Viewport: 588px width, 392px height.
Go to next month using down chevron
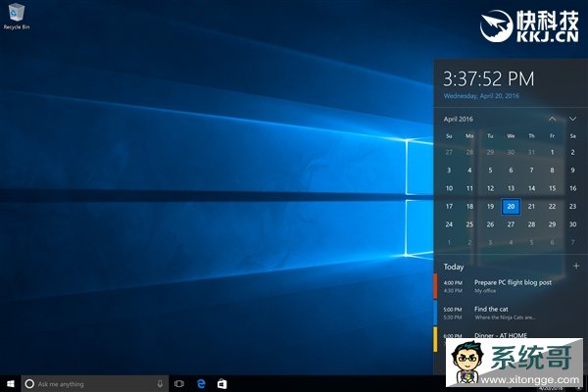(572, 119)
